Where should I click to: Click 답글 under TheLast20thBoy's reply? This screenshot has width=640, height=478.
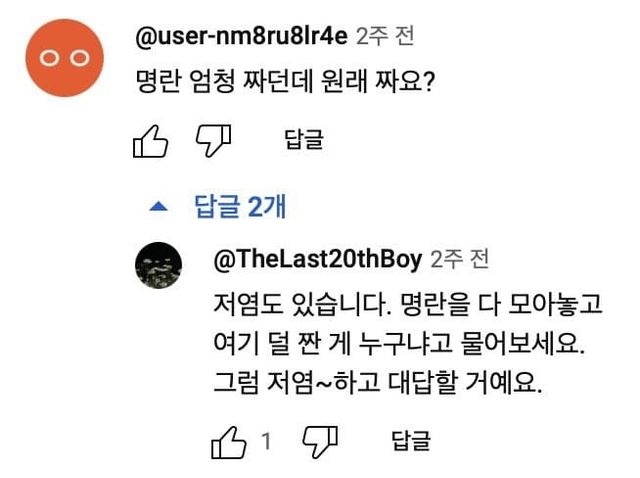(x=411, y=441)
